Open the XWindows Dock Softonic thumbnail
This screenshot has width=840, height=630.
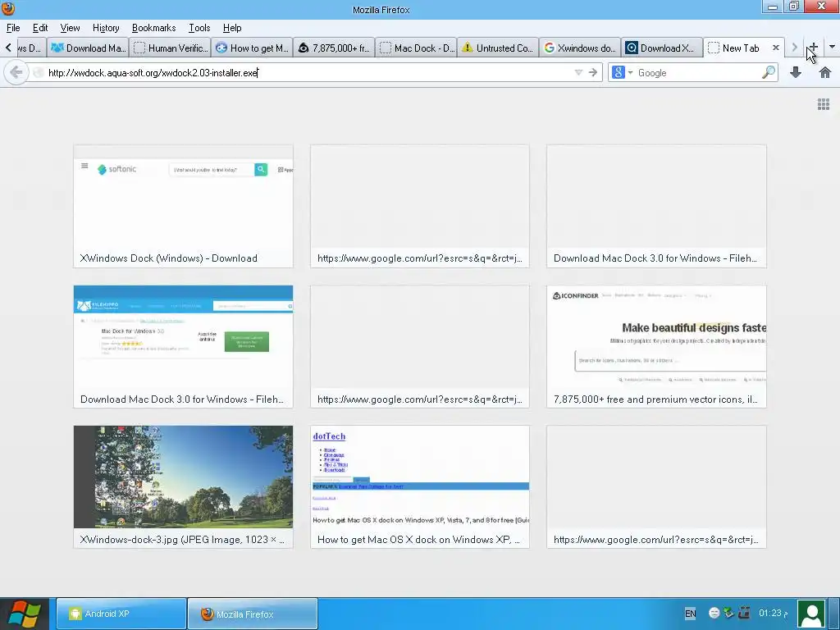(x=183, y=206)
